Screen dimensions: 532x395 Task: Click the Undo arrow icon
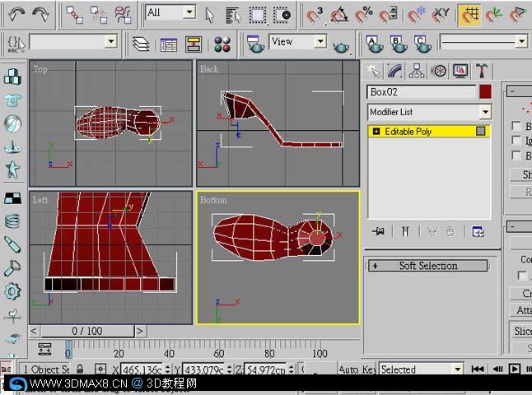pyautogui.click(x=16, y=14)
